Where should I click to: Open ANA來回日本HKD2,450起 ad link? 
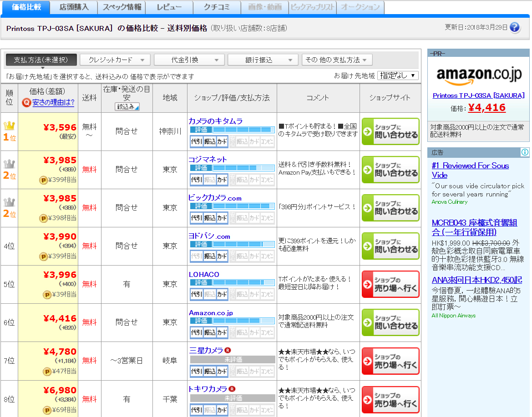tap(476, 281)
